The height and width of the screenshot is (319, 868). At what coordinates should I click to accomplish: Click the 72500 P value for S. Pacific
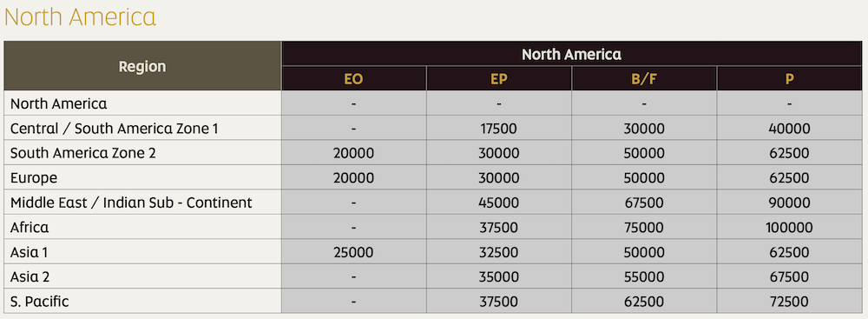pyautogui.click(x=789, y=302)
